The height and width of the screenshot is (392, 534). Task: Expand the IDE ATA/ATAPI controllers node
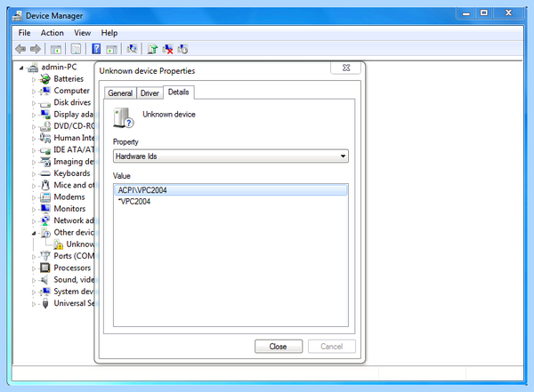click(34, 150)
